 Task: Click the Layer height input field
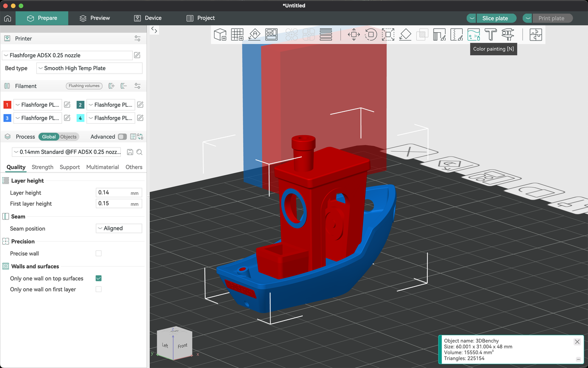[119, 193]
